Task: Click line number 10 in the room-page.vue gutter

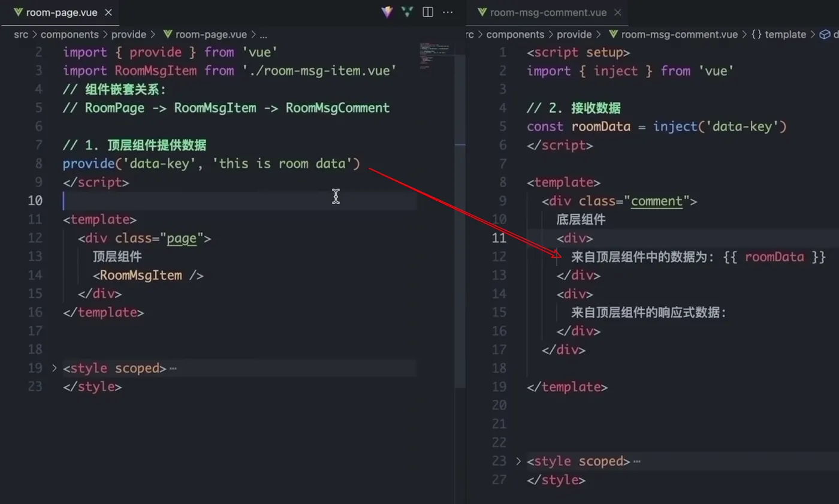Action: tap(35, 201)
